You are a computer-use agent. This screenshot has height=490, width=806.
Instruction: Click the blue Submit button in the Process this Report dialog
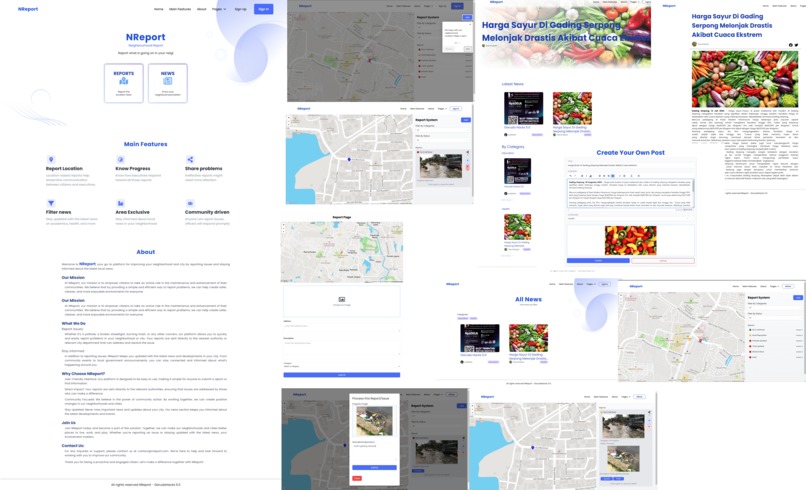pyautogui.click(x=374, y=467)
